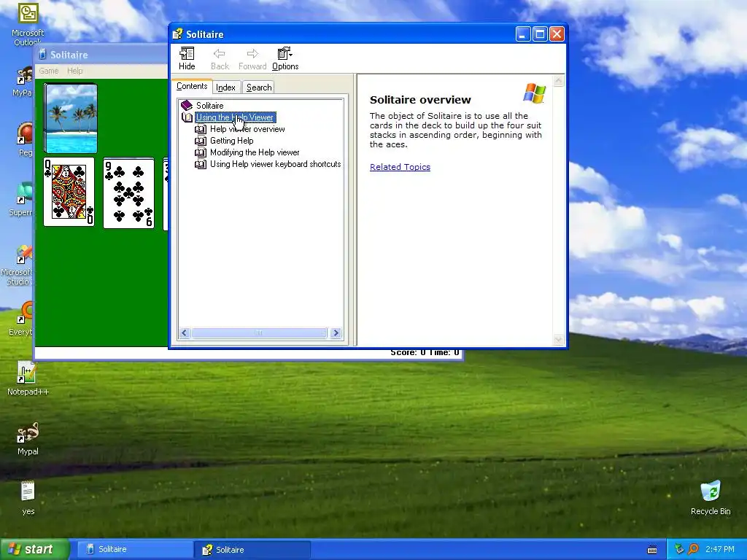This screenshot has width=747, height=560.
Task: Click the topic pane scroll up arrow
Action: [x=558, y=81]
